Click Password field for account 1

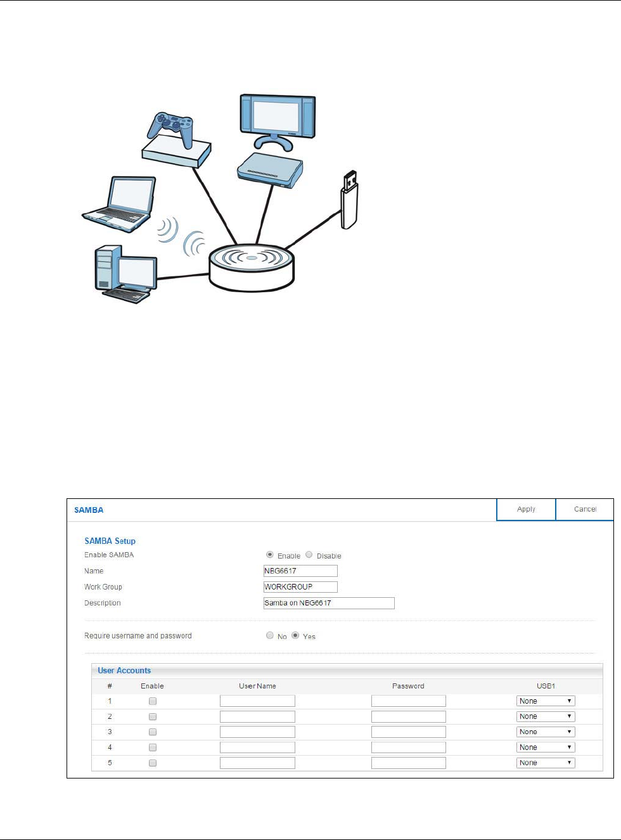[x=409, y=701]
